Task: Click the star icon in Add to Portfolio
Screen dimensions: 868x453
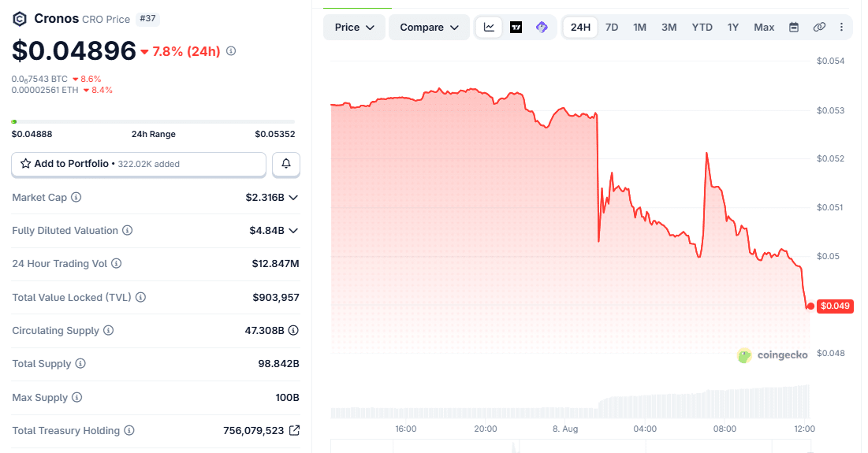Action: pyautogui.click(x=25, y=164)
